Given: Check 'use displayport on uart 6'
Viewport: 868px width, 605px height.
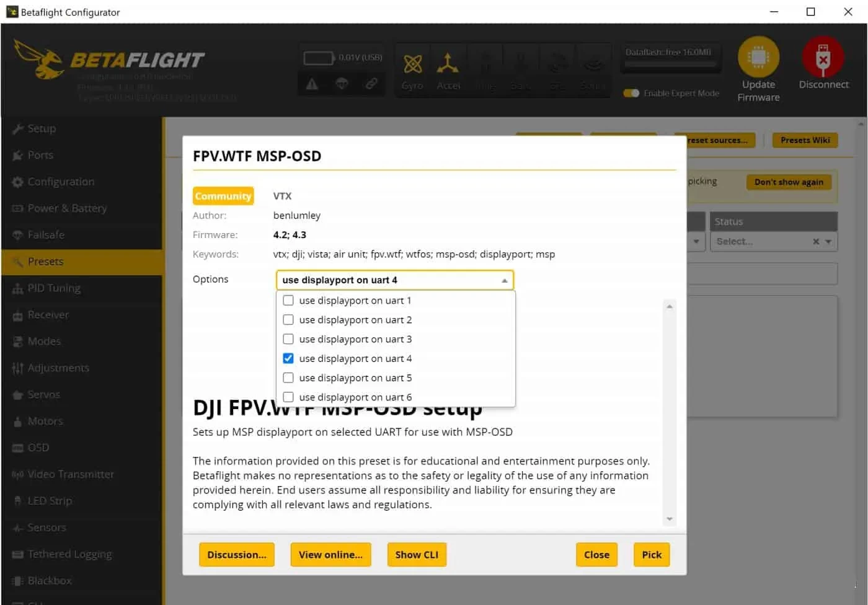Looking at the screenshot, I should [x=288, y=397].
